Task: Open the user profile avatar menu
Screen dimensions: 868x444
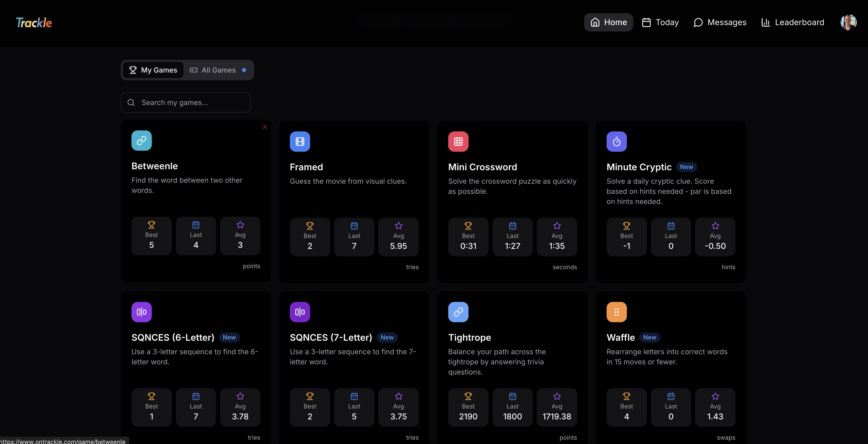Action: tap(848, 22)
